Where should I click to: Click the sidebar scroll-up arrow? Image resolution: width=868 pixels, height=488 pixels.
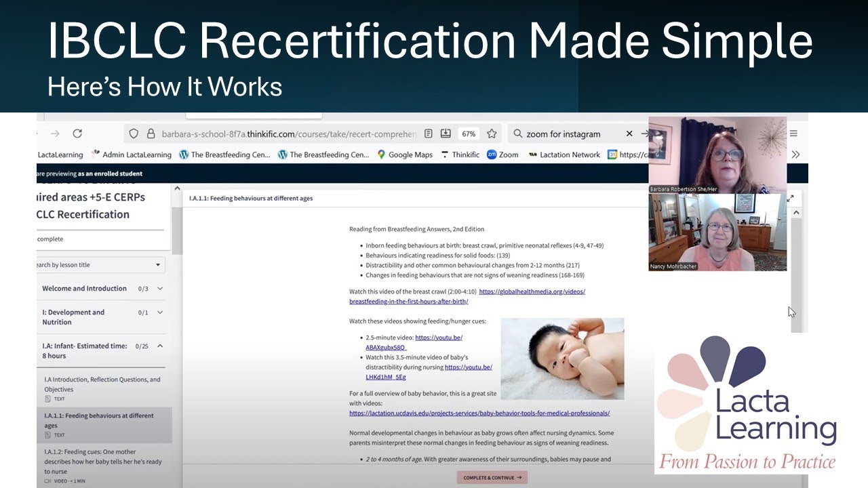[177, 188]
